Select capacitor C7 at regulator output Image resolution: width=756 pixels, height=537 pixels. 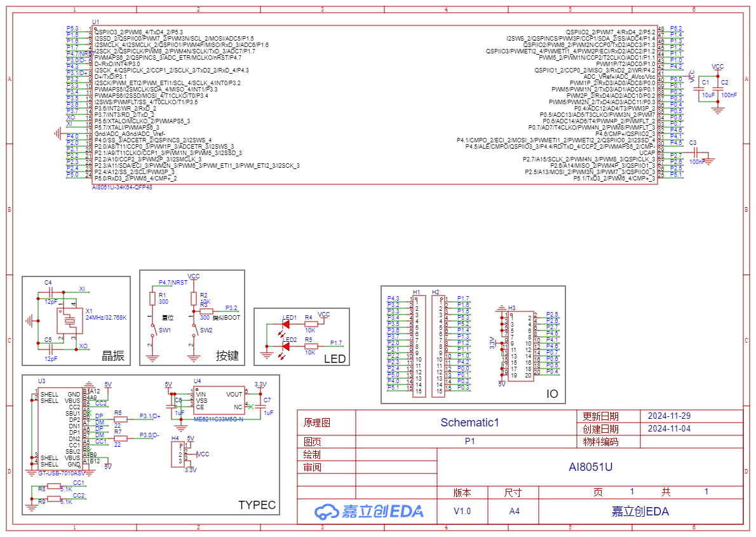coord(261,406)
